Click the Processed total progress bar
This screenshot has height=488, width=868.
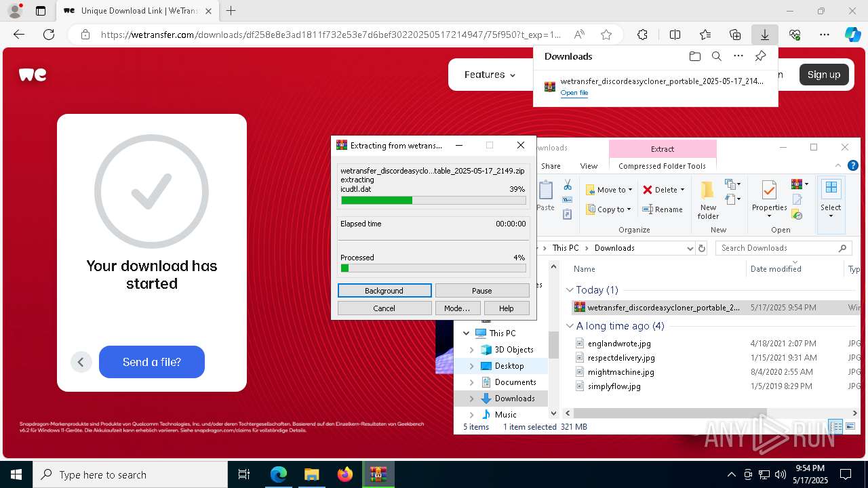[x=433, y=268]
